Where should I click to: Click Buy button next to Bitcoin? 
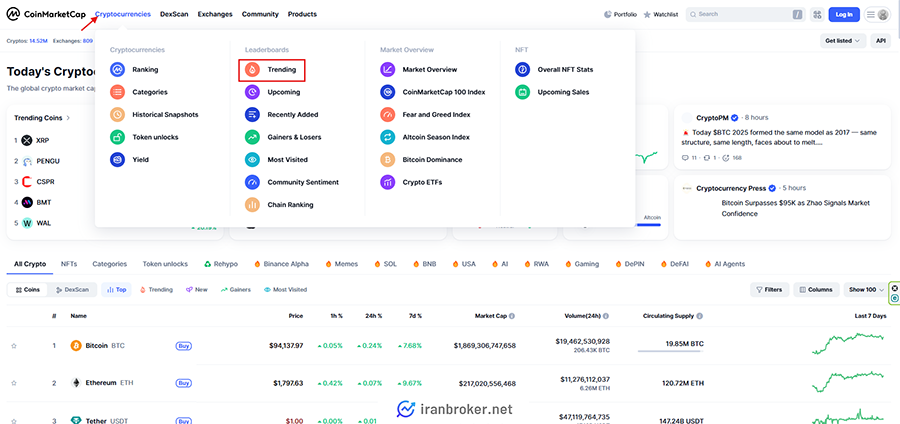pos(184,346)
